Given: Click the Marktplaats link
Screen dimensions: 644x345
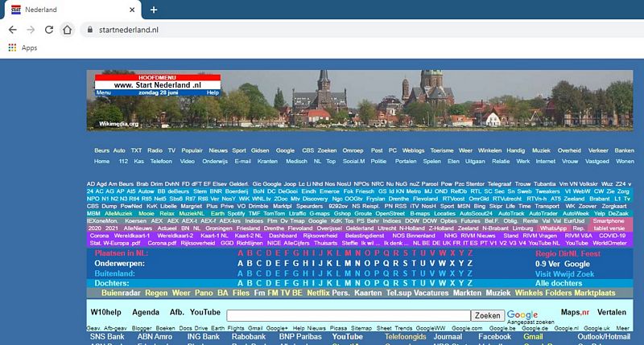Looking at the screenshot, I should point(595,293).
